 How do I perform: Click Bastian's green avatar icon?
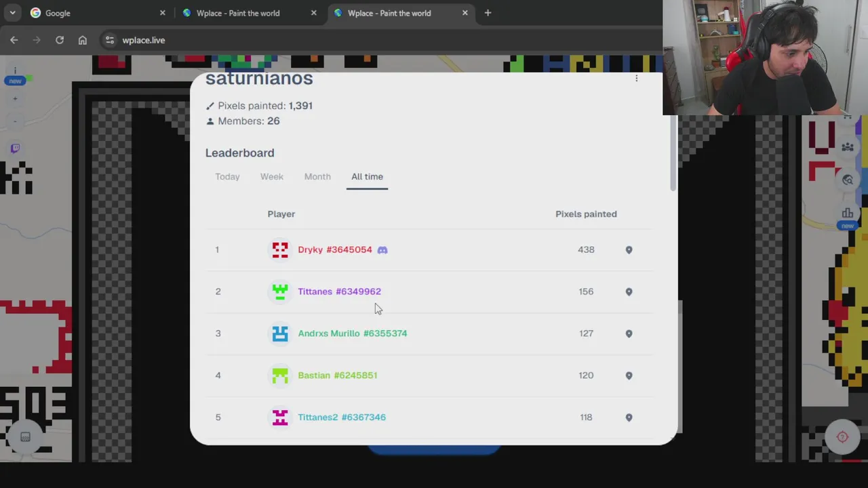(x=280, y=375)
